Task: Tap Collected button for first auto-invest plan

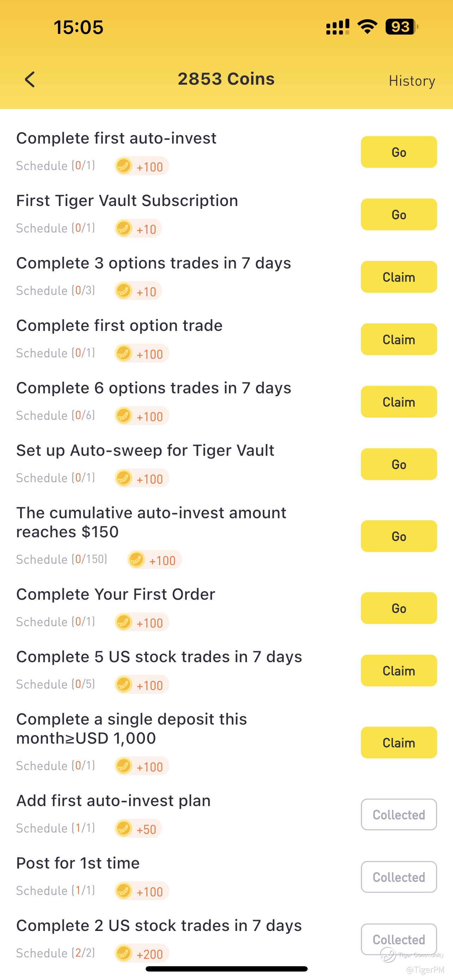Action: pyautogui.click(x=399, y=815)
